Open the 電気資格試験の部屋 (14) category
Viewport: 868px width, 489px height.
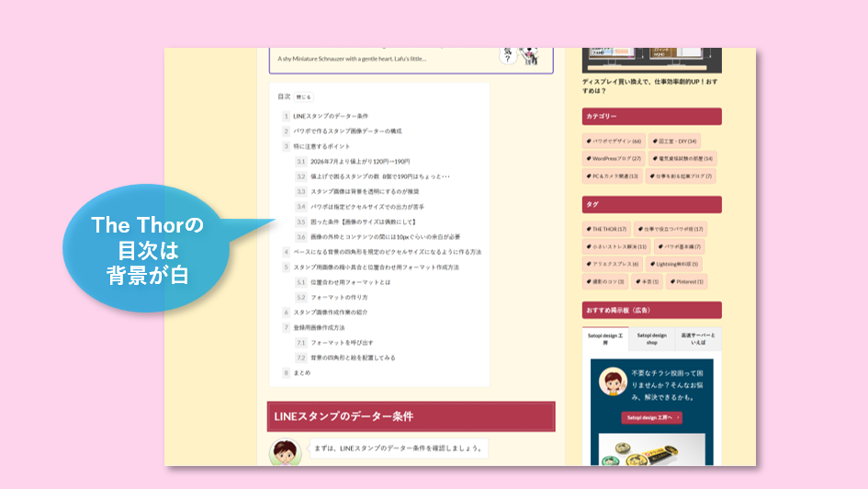tap(682, 158)
